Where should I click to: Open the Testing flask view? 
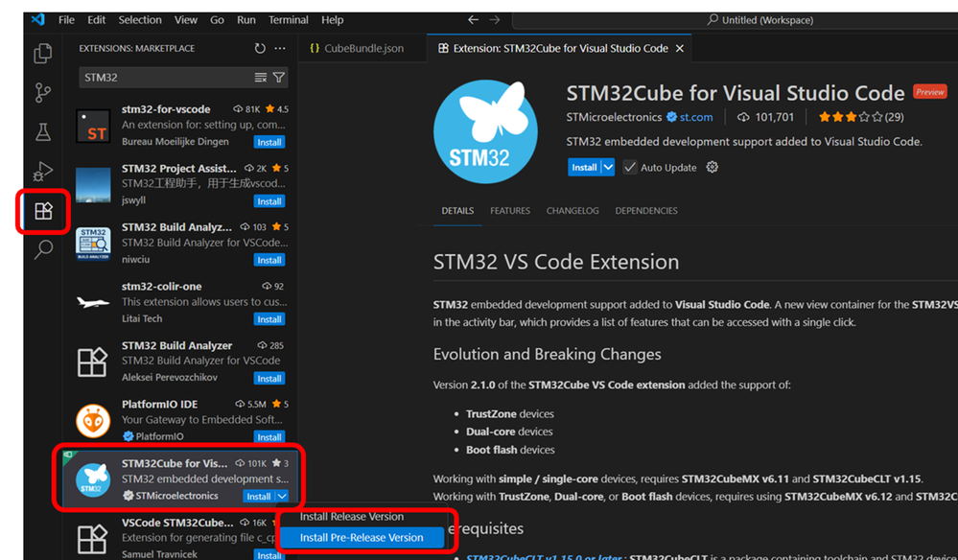[x=43, y=132]
